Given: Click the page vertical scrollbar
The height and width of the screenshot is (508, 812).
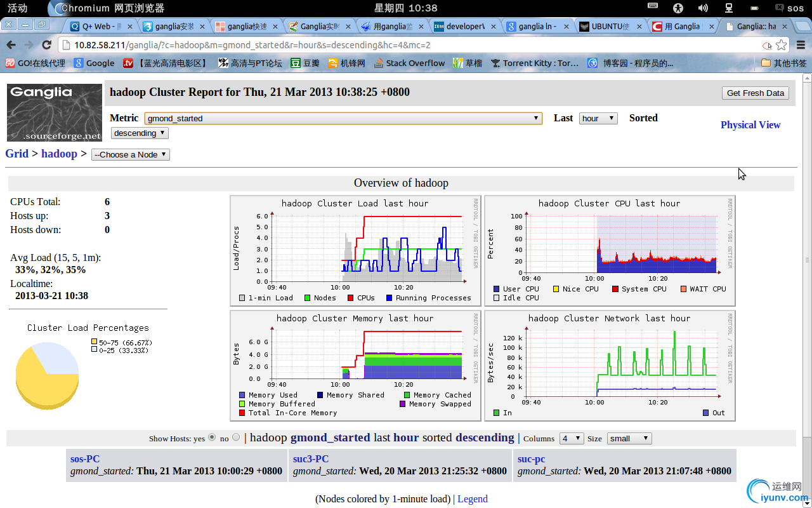Looking at the screenshot, I should point(807,258).
